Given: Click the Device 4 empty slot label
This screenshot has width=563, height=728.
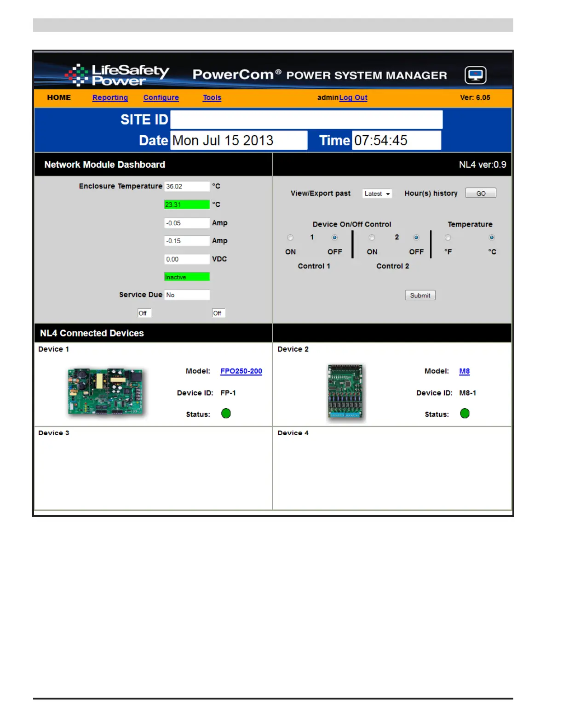Looking at the screenshot, I should pos(293,433).
